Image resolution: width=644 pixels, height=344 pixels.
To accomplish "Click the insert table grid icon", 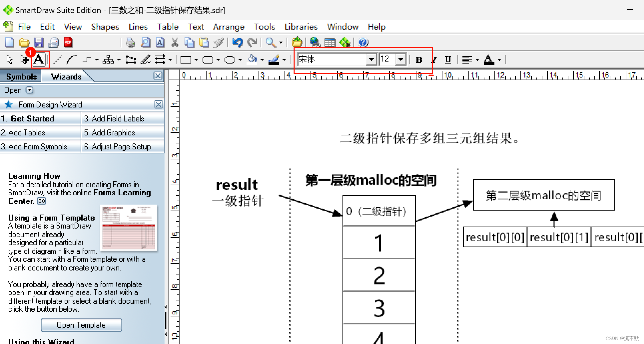I will 330,42.
